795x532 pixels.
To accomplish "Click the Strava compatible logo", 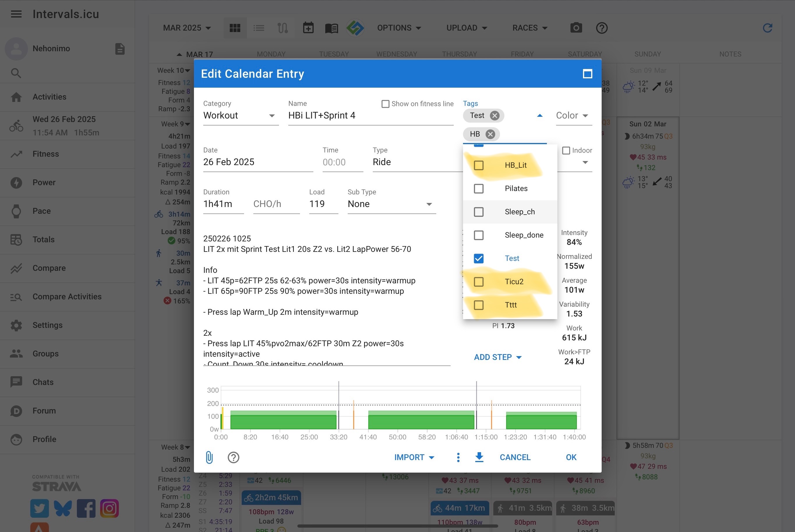I will 56,483.
